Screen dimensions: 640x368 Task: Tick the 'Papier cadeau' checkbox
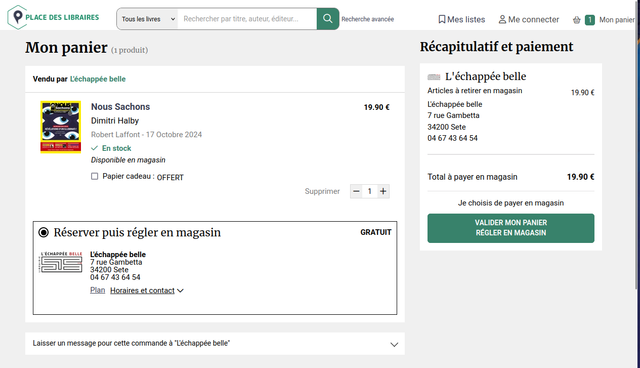(95, 176)
